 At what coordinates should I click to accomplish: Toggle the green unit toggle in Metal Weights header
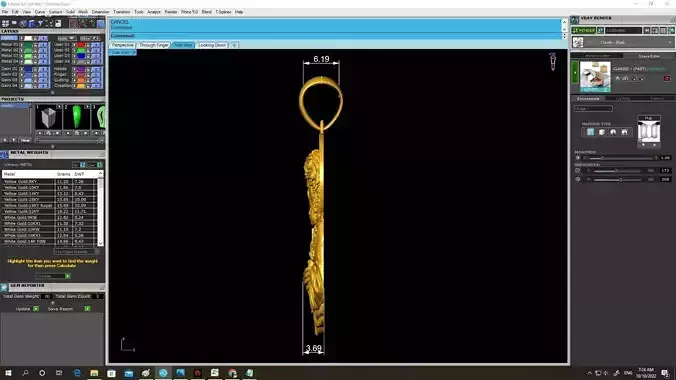pyautogui.click(x=100, y=165)
